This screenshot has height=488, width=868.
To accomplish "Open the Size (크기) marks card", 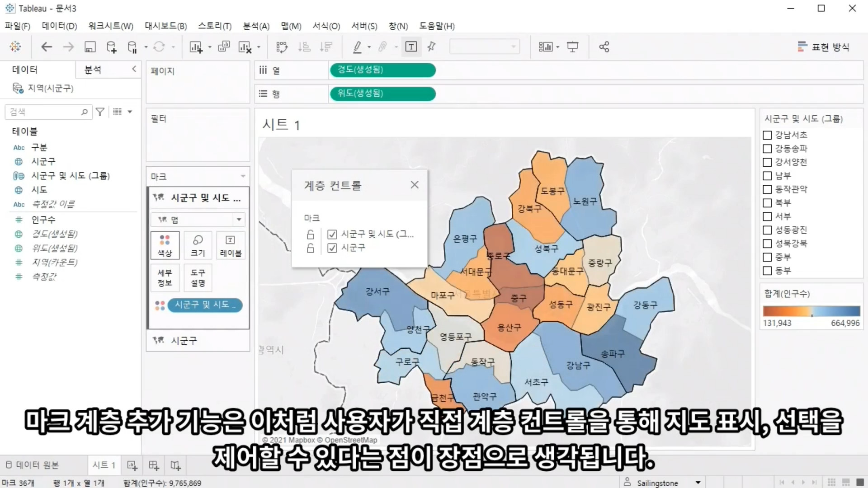I will click(x=198, y=245).
